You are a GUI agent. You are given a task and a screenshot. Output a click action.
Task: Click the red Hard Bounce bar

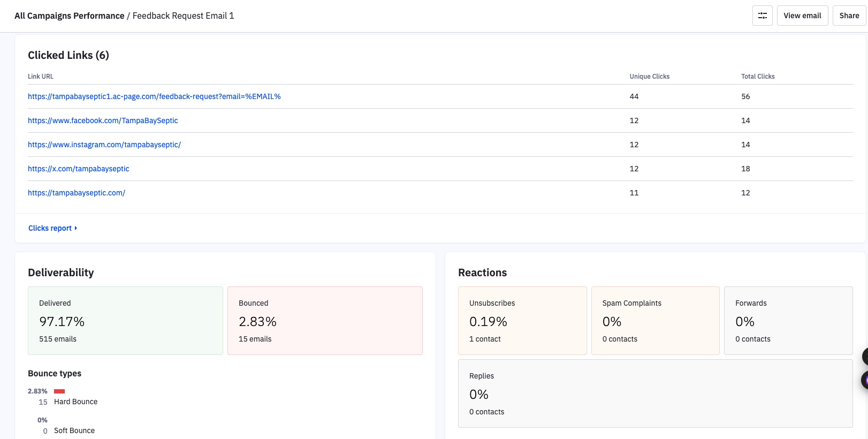[59, 391]
